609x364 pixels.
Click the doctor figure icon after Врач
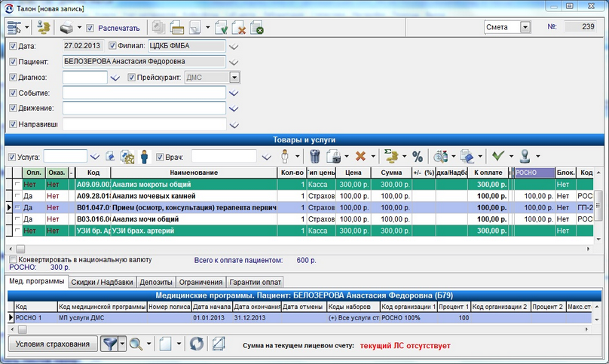coord(285,157)
